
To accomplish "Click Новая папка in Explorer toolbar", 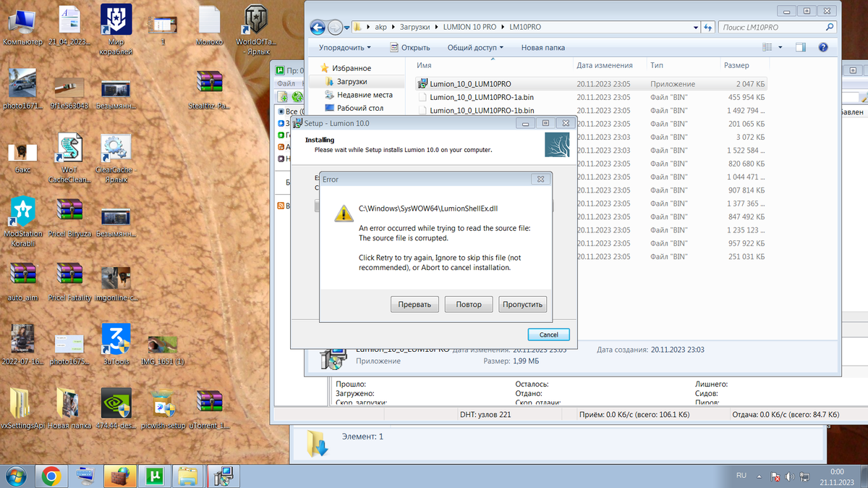I will (x=542, y=48).
